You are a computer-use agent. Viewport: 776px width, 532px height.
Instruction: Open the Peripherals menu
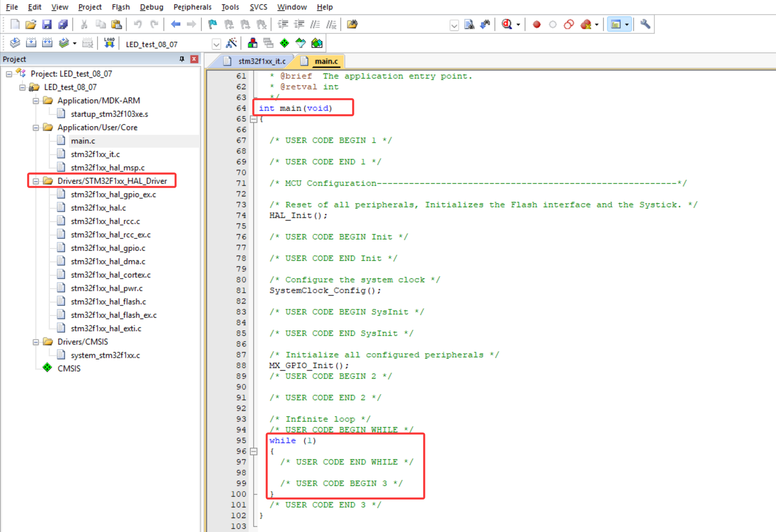pyautogui.click(x=192, y=7)
